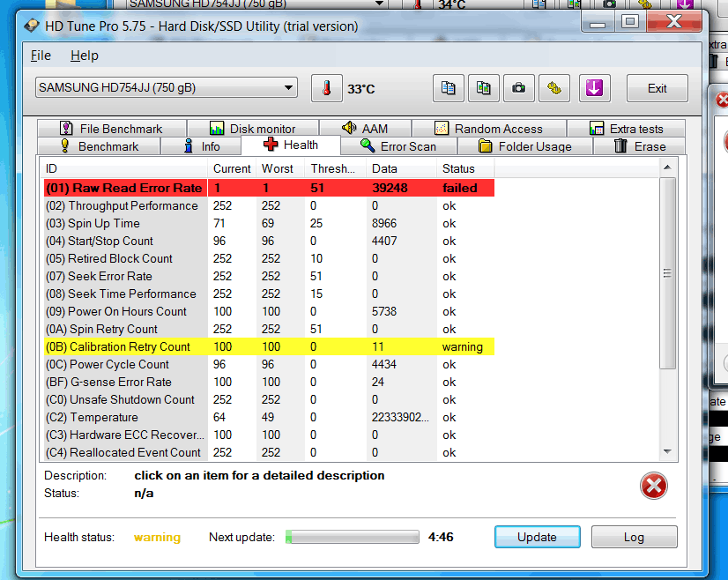Image resolution: width=728 pixels, height=580 pixels.
Task: Switch to the Random Access tab
Action: [488, 129]
